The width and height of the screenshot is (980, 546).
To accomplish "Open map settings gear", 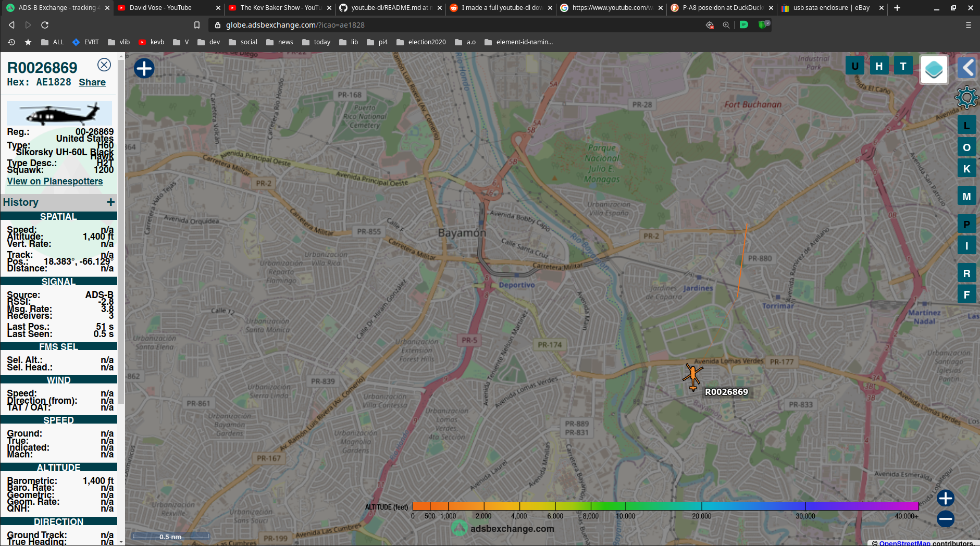I will (x=966, y=97).
